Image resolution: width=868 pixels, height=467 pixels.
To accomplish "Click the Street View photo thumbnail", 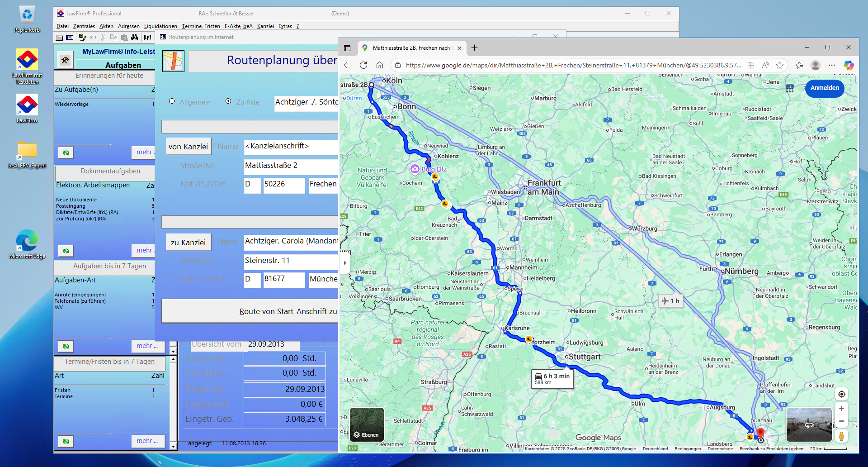I will pos(809,424).
